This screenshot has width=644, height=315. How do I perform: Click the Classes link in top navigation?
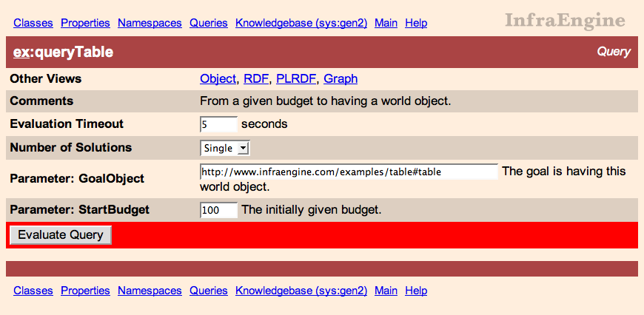33,23
